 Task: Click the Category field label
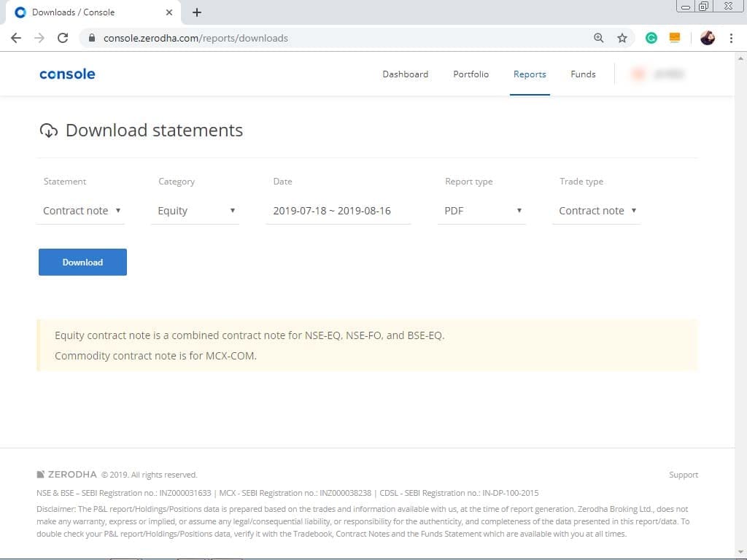pos(177,182)
